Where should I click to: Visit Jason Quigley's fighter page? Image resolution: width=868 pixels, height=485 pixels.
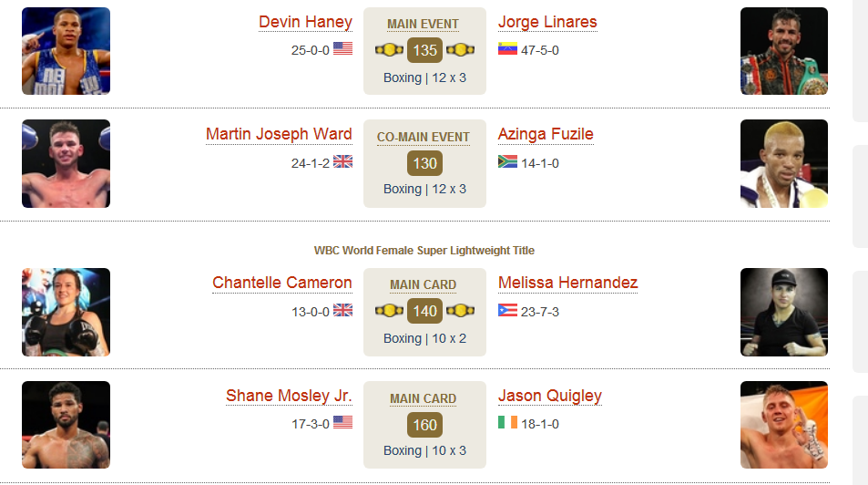[x=550, y=396]
